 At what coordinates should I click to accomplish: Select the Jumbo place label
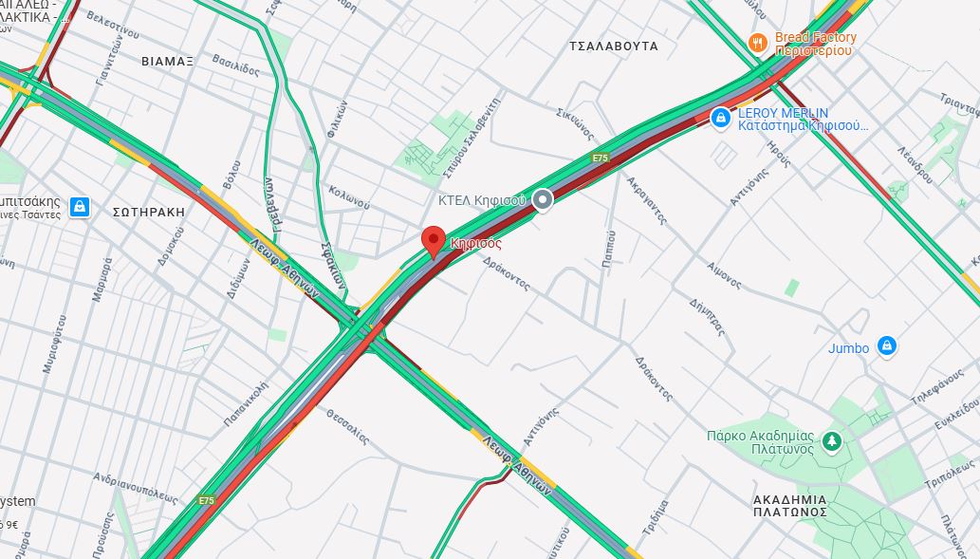point(848,348)
